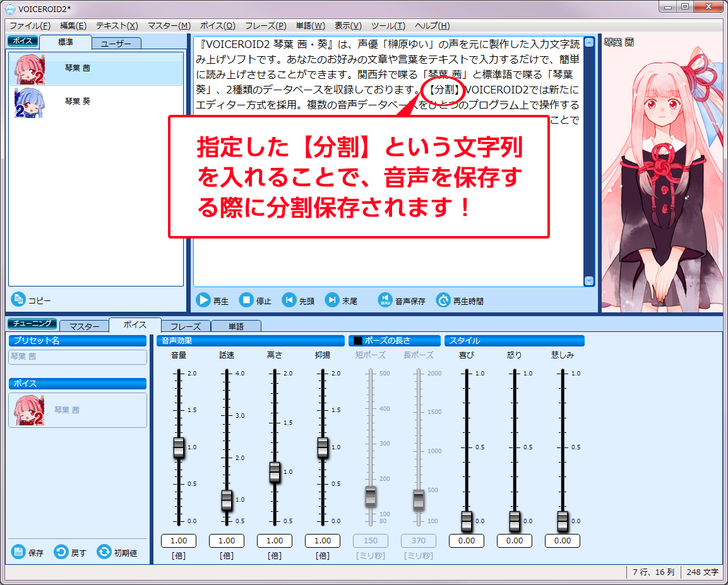The height and width of the screenshot is (585, 728).
Task: Toggle the ポーズの長さ checkbox
Action: click(357, 341)
